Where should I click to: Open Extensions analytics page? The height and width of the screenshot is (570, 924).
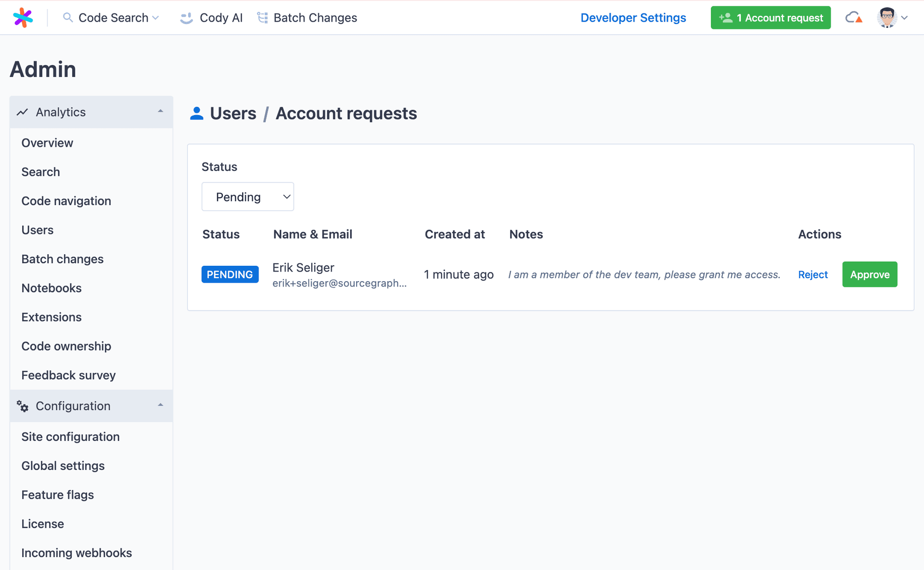click(51, 317)
